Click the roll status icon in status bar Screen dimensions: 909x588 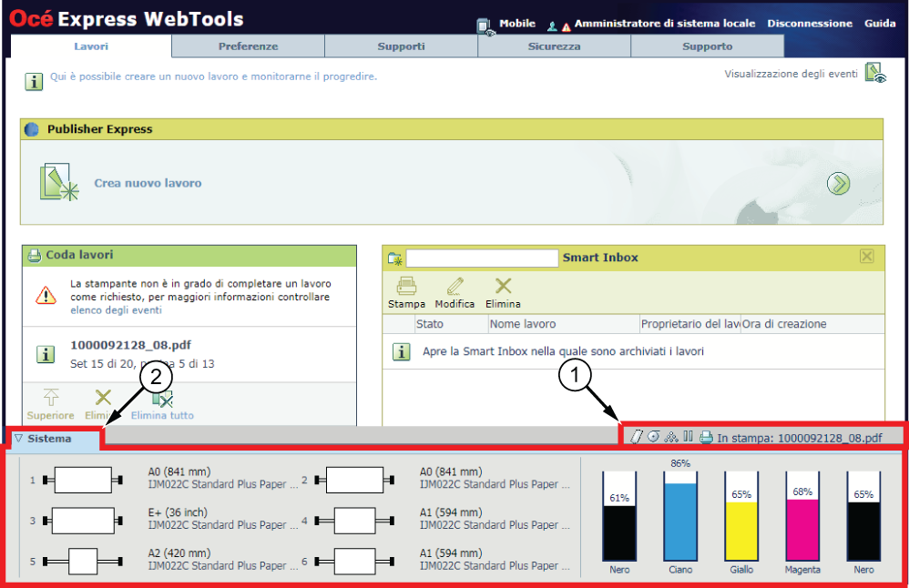[653, 436]
